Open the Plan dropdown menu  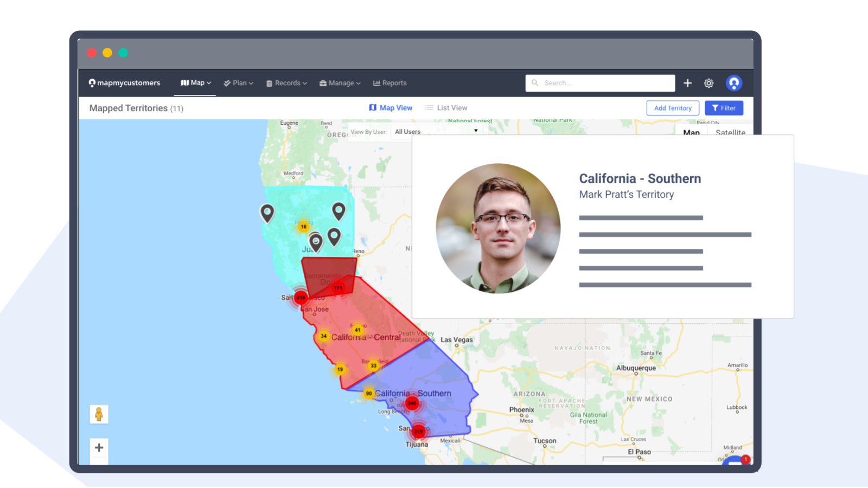point(239,83)
